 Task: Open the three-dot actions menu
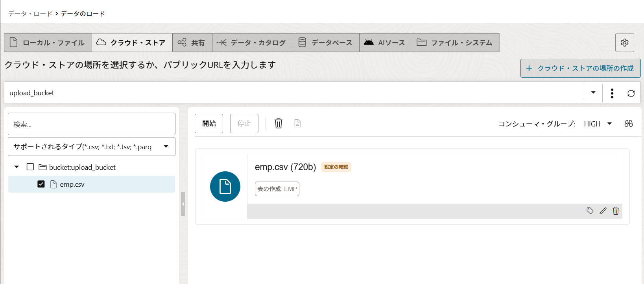click(612, 93)
